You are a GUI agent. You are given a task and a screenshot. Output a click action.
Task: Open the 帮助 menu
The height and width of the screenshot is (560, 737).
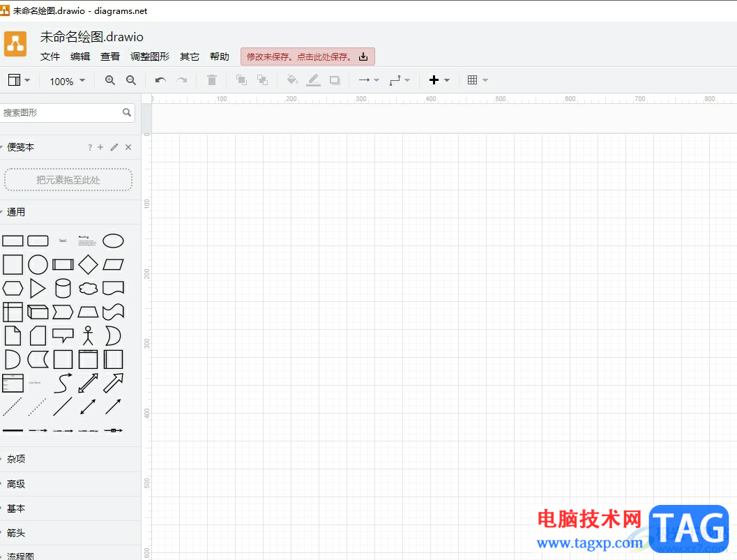point(220,56)
